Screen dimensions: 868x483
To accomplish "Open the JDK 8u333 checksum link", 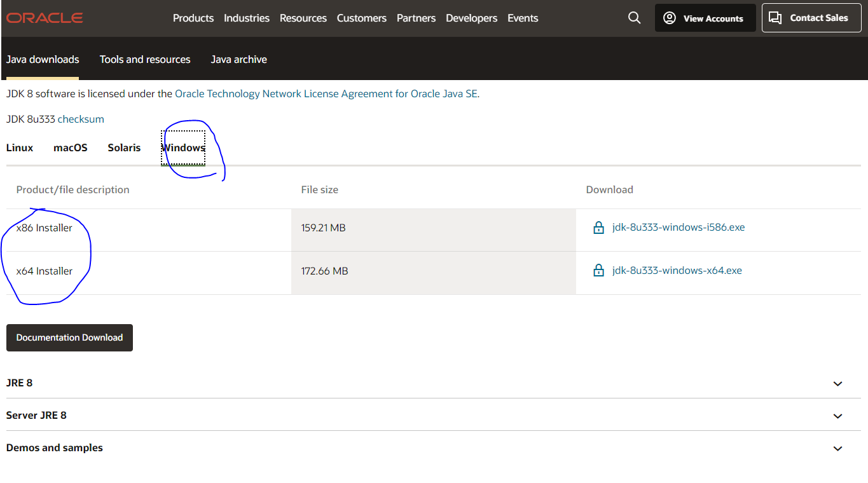I will point(81,119).
